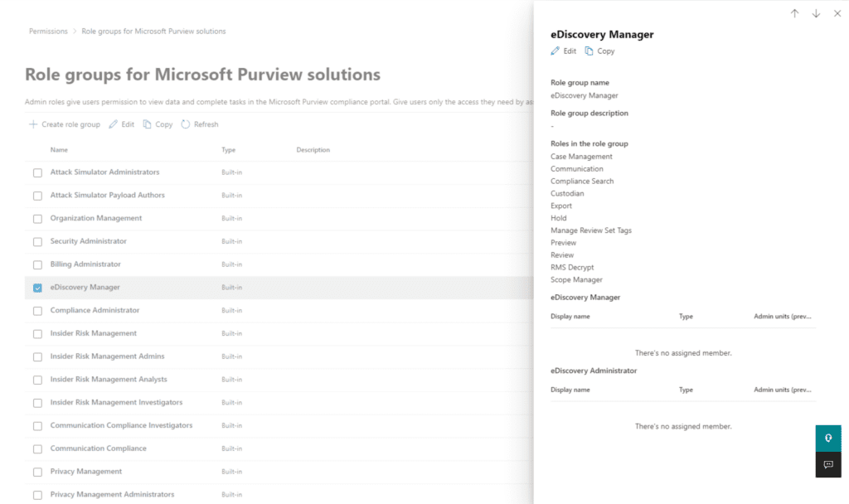Open the Privacy Management Administrators role group
The width and height of the screenshot is (849, 504).
(x=112, y=494)
